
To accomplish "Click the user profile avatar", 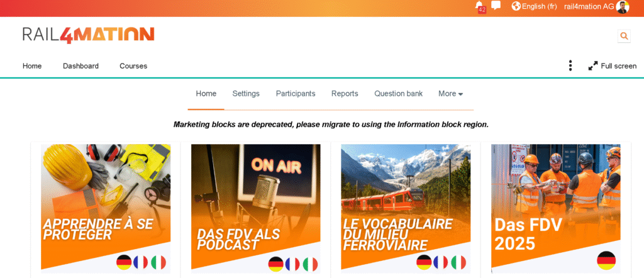I will (x=623, y=7).
